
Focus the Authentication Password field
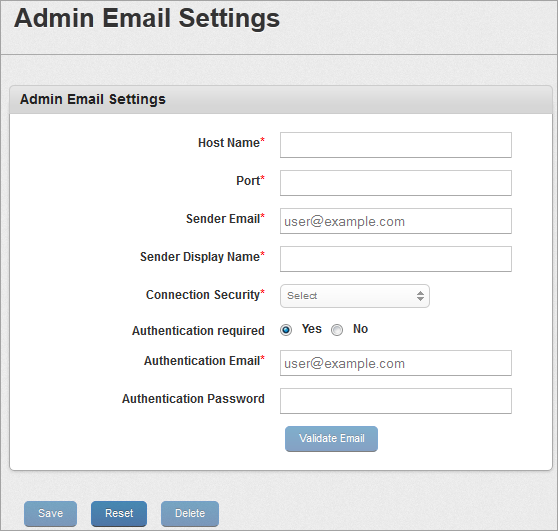pos(396,401)
